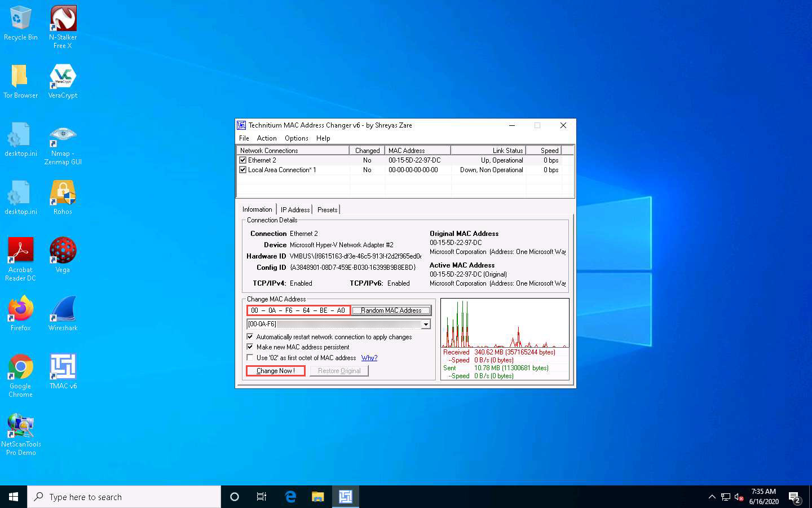Open the Recycle Bin desktop icon
812x508 pixels.
[x=21, y=23]
